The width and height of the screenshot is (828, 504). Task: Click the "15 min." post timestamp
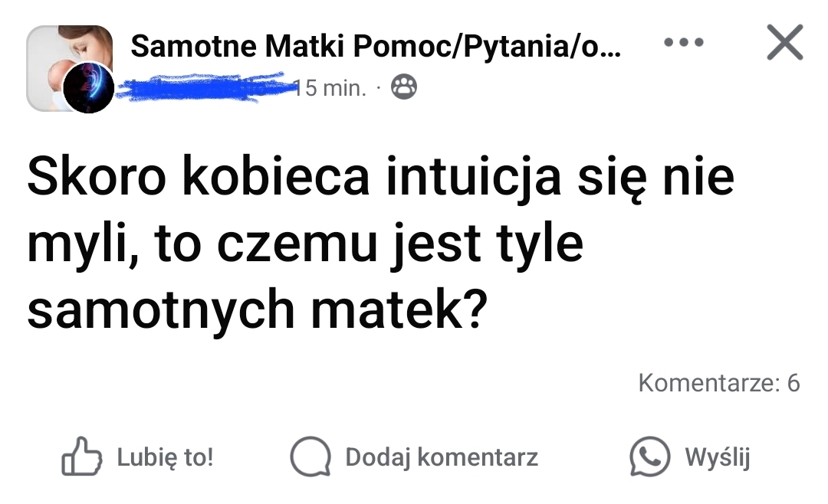tap(331, 88)
